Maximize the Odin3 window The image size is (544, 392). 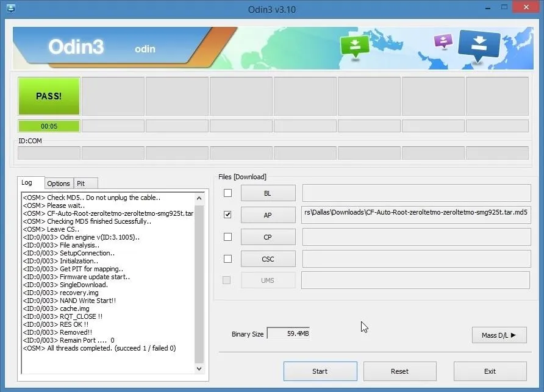[504, 7]
